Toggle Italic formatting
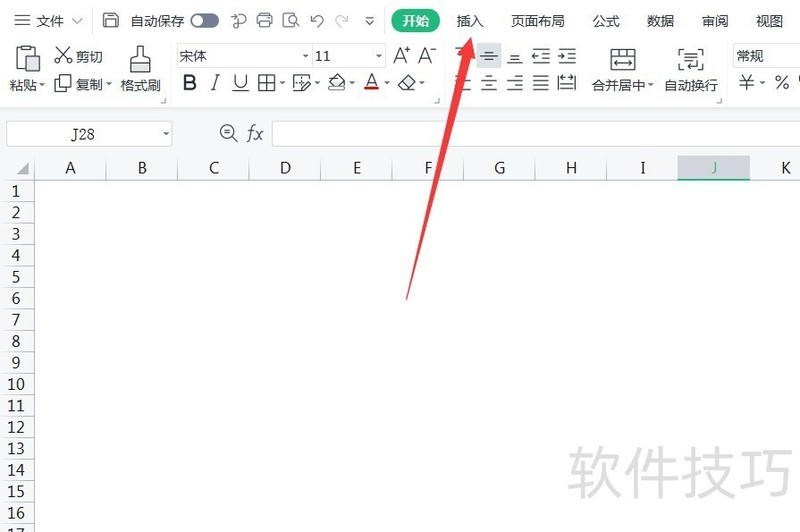This screenshot has height=532, width=800. (x=215, y=83)
